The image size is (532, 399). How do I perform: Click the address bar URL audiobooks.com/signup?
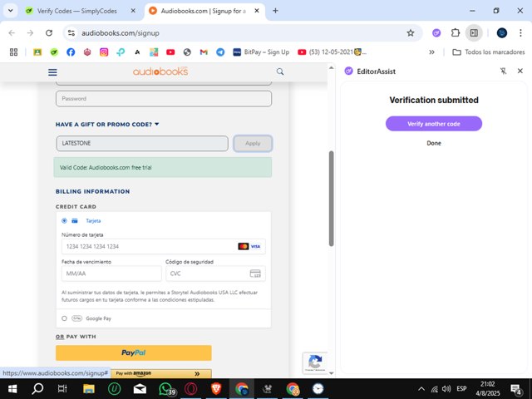coord(121,33)
